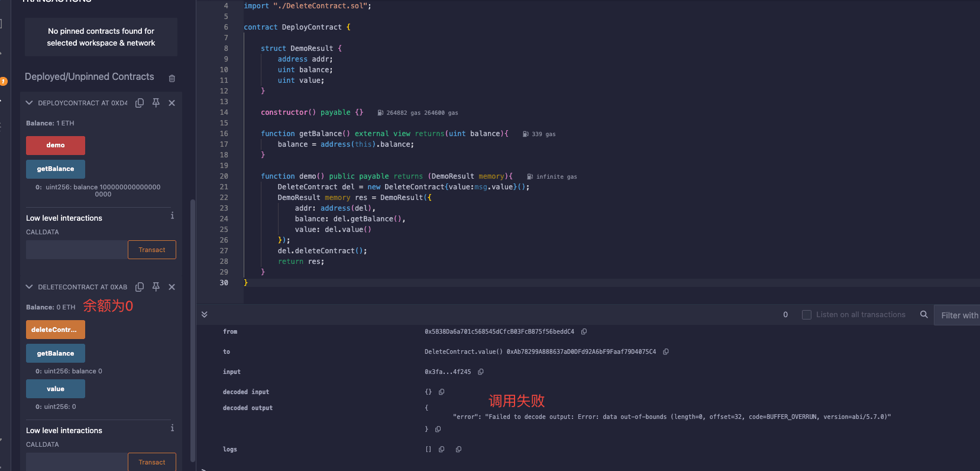Remove the DEPLOYCONTRACT instance
Image resolution: width=980 pixels, height=471 pixels.
coord(172,103)
